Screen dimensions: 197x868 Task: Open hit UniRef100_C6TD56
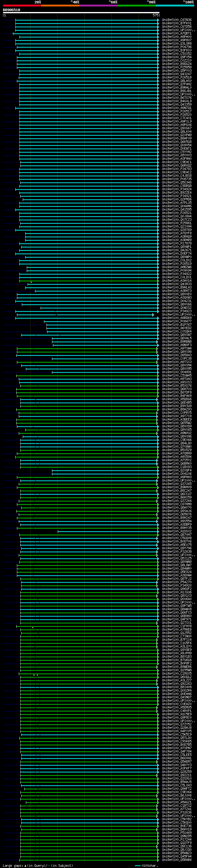(176, 26)
